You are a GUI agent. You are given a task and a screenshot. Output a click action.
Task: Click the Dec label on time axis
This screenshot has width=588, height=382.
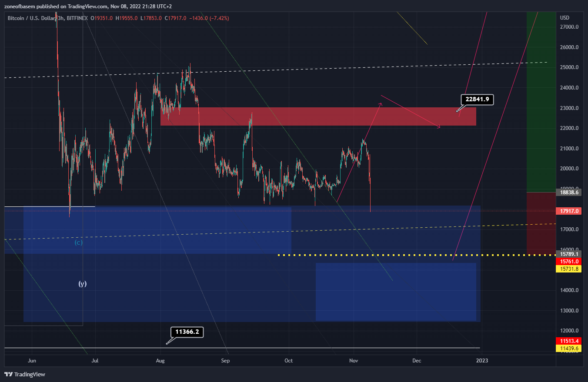pyautogui.click(x=417, y=360)
